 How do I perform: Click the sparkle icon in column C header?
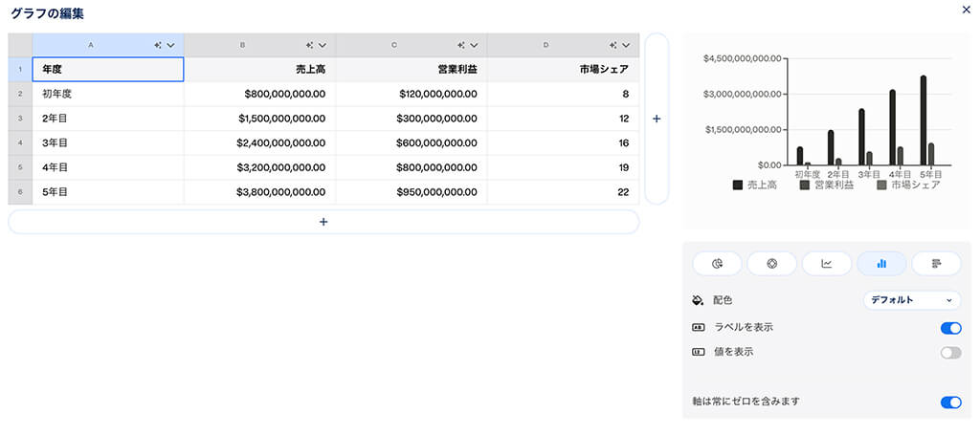[461, 45]
